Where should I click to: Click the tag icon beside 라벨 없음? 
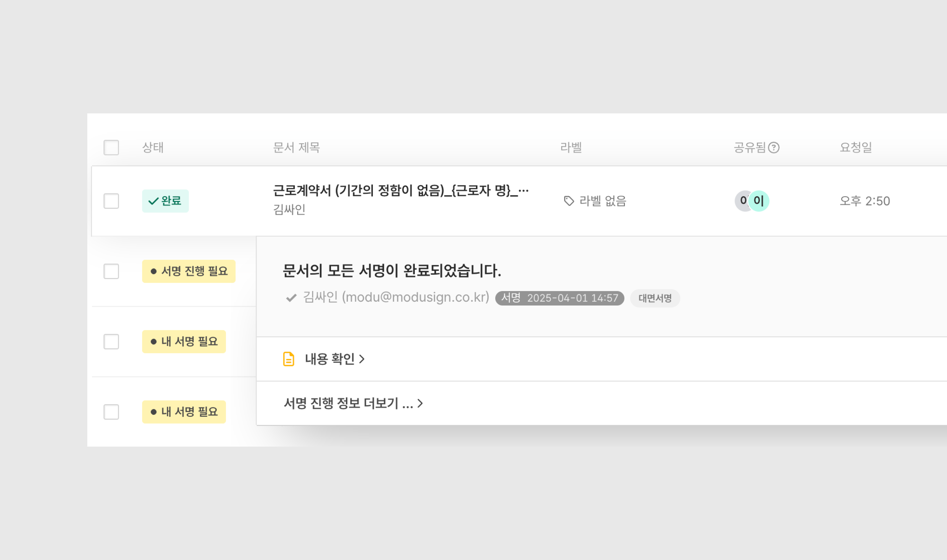point(568,201)
